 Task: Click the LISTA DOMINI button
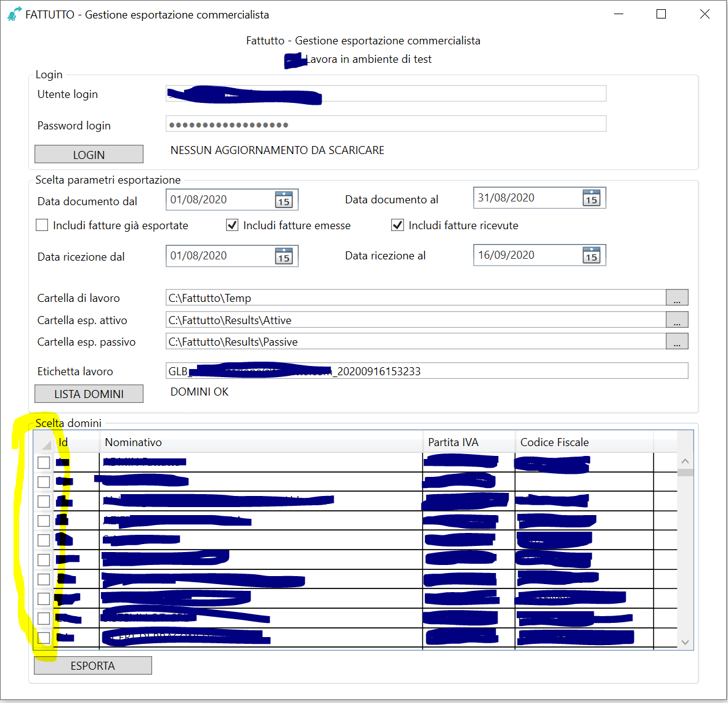89,394
